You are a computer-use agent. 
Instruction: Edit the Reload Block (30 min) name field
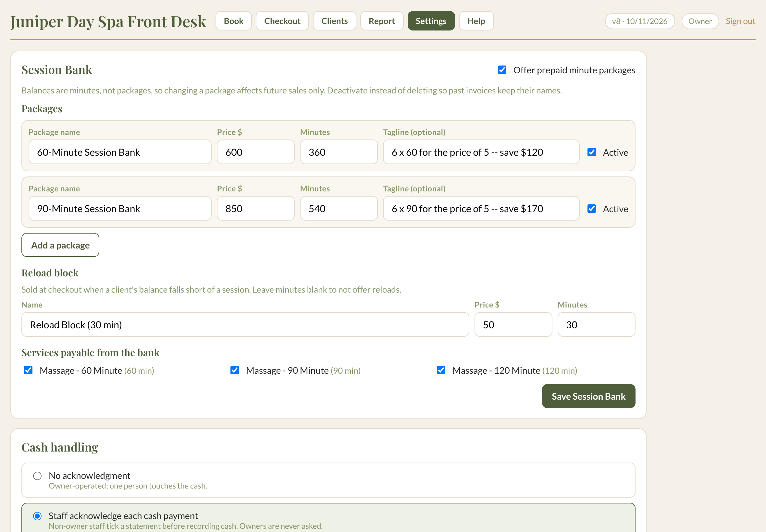click(245, 324)
